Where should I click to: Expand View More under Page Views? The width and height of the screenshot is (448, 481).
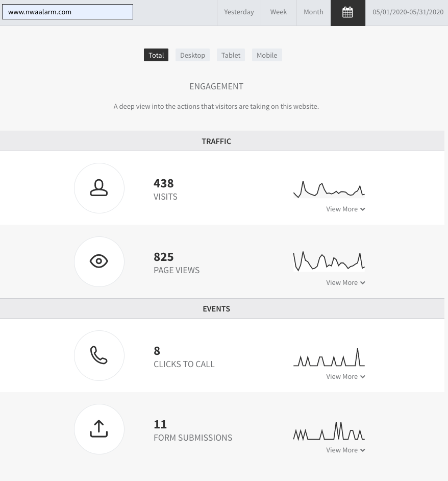(x=345, y=282)
